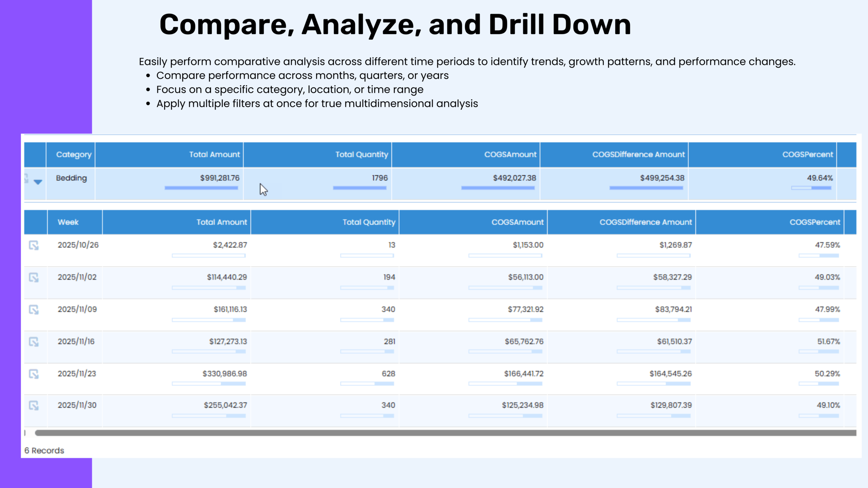Open drill-down icon for week 2025/11/02
The height and width of the screenshot is (488, 868).
pyautogui.click(x=34, y=278)
